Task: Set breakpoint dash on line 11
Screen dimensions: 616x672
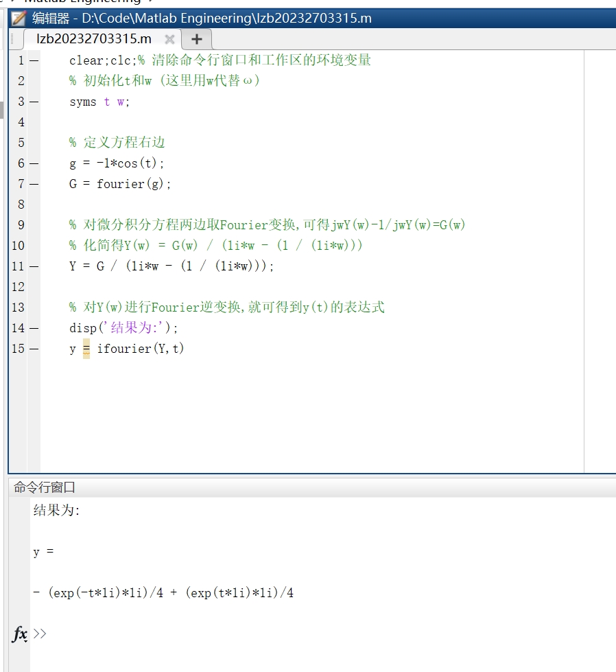Action: coord(34,266)
